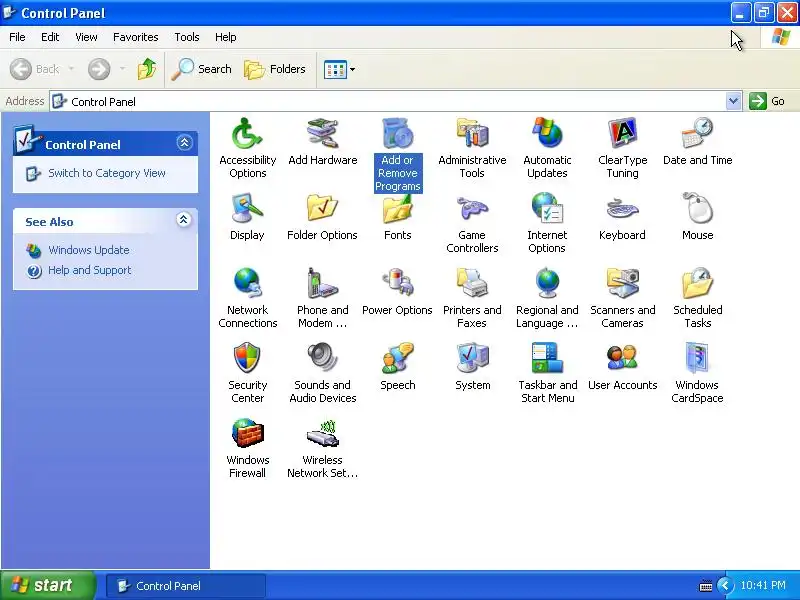The image size is (800, 600).
Task: Open Taskbar and Start Menu settings
Action: pos(547,373)
